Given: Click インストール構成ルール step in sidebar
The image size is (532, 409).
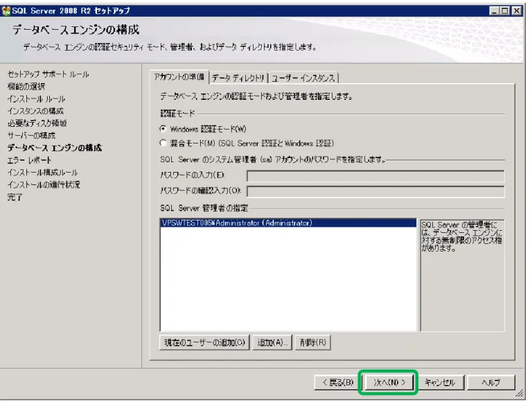Looking at the screenshot, I should pos(42,173).
